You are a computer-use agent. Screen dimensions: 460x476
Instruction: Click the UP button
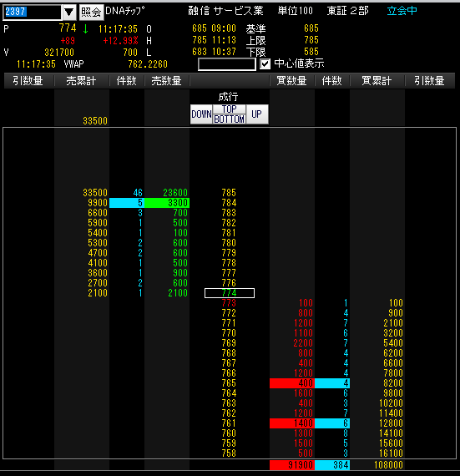click(x=256, y=114)
